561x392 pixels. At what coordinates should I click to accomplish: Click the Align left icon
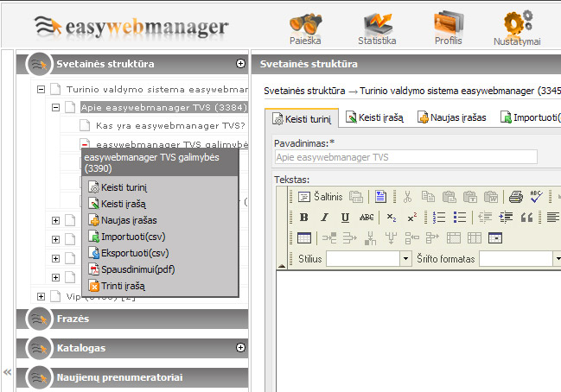[552, 218]
